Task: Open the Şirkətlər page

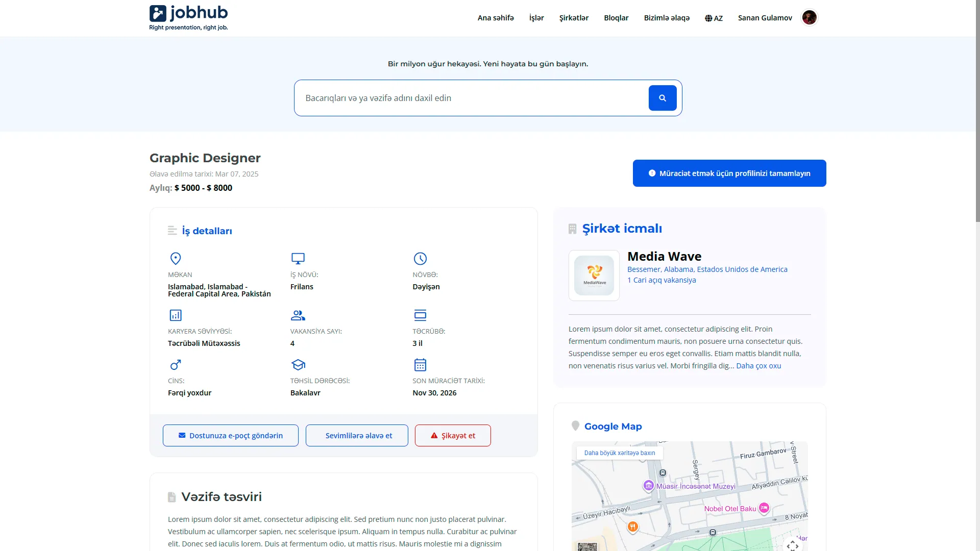Action: point(574,18)
